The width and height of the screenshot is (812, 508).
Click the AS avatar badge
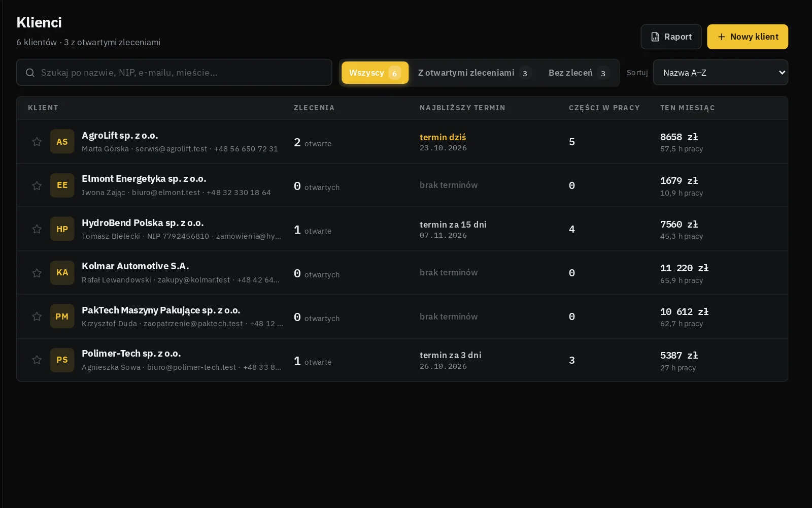[62, 142]
